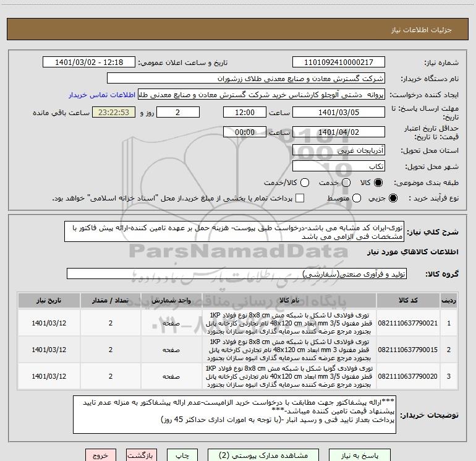The image size is (476, 461).
Task: Click the واحد شمارش column header
Action: 171,301
